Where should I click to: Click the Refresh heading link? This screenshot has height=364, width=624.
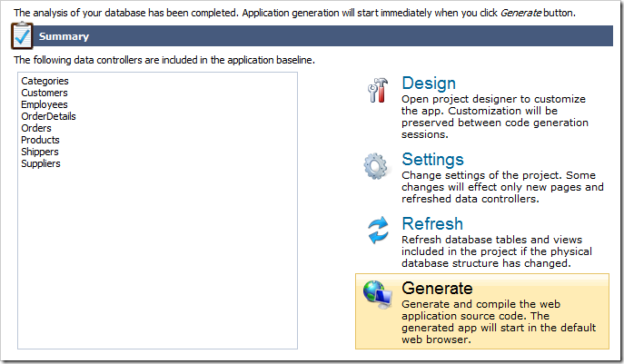432,223
